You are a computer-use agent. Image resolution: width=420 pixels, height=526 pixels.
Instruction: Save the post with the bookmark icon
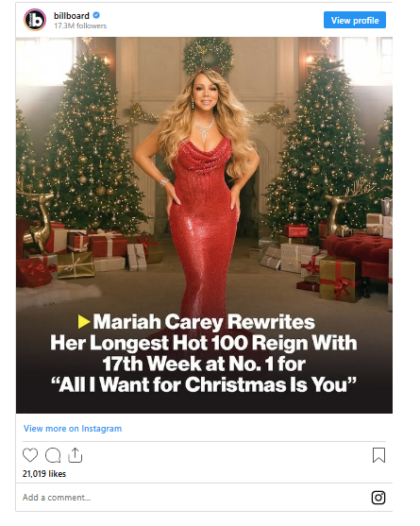[378, 455]
